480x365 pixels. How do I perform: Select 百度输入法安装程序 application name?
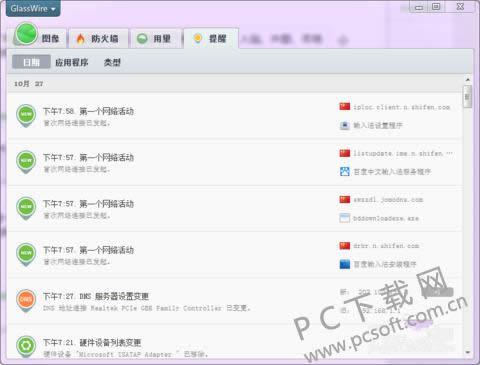click(385, 265)
